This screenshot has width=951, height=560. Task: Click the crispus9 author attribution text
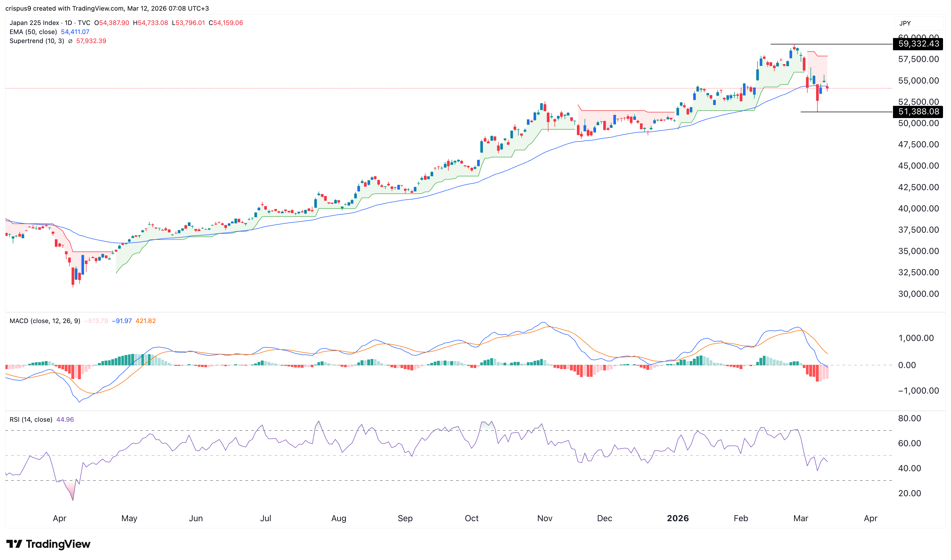19,8
